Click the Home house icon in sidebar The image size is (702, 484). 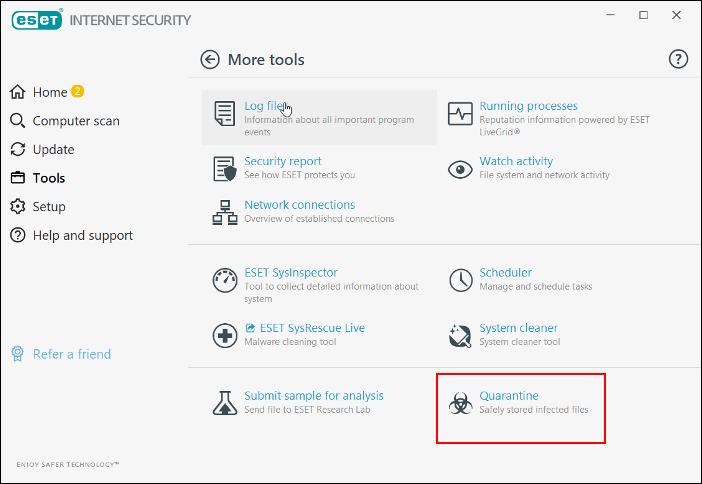pos(17,92)
